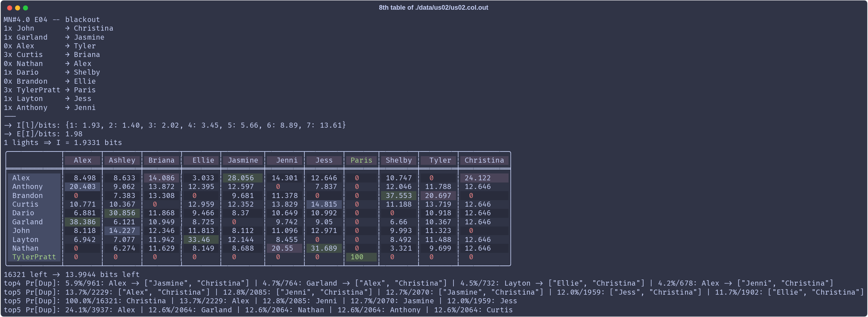Click the highlighted cell '37.553'
Screen dimensions: 868x317
click(399, 195)
